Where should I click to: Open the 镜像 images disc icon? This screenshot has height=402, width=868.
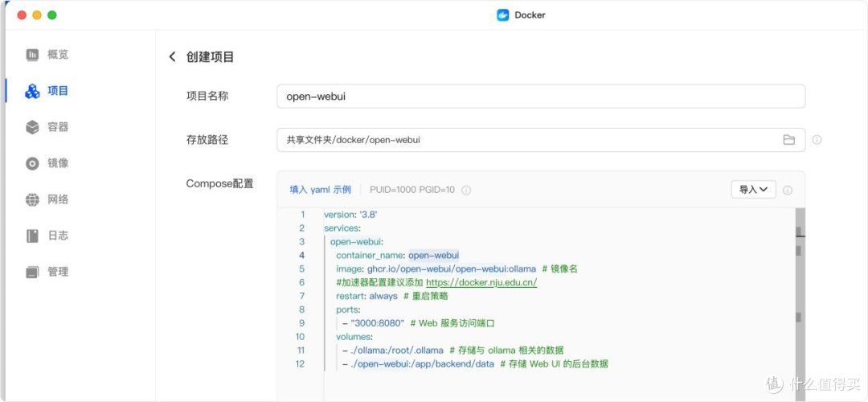pyautogui.click(x=33, y=163)
